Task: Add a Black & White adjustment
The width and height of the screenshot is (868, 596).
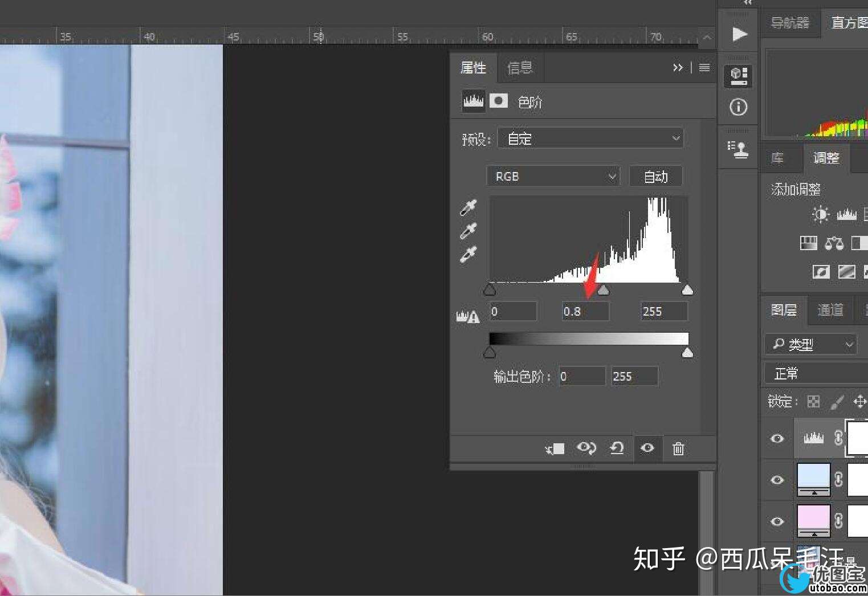Action: (859, 244)
